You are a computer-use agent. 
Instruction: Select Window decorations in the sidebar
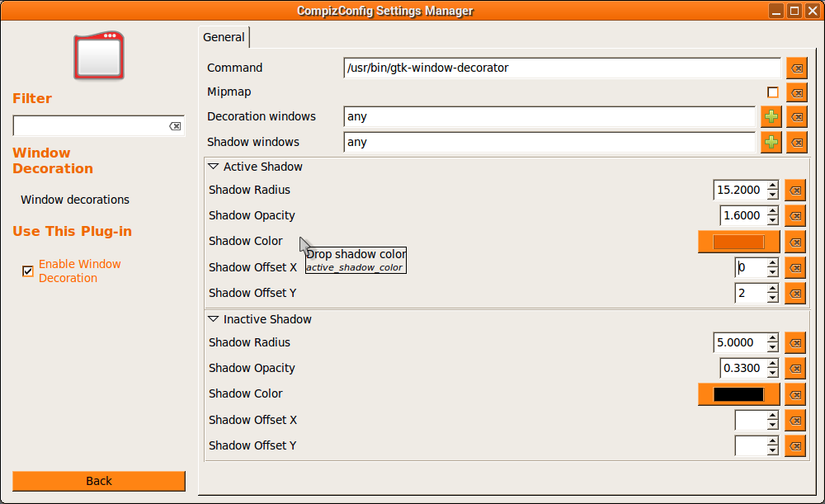coord(75,200)
